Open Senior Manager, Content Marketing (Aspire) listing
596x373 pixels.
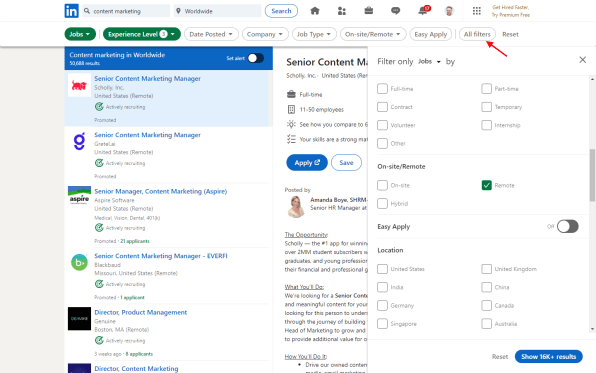coord(160,191)
